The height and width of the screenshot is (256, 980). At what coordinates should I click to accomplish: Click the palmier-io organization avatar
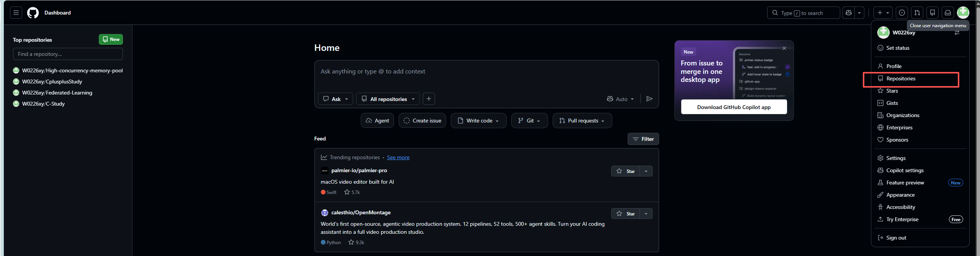point(324,171)
